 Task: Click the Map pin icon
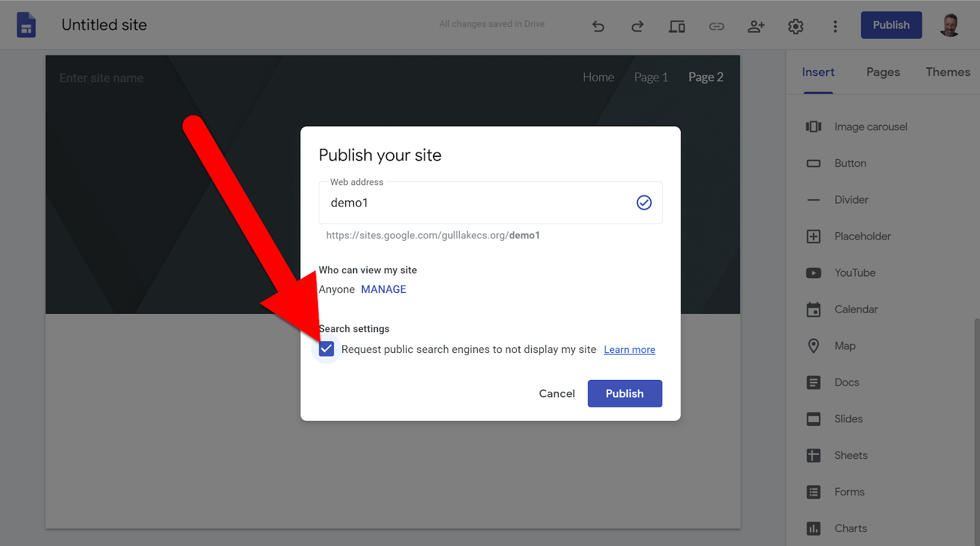[x=813, y=346]
